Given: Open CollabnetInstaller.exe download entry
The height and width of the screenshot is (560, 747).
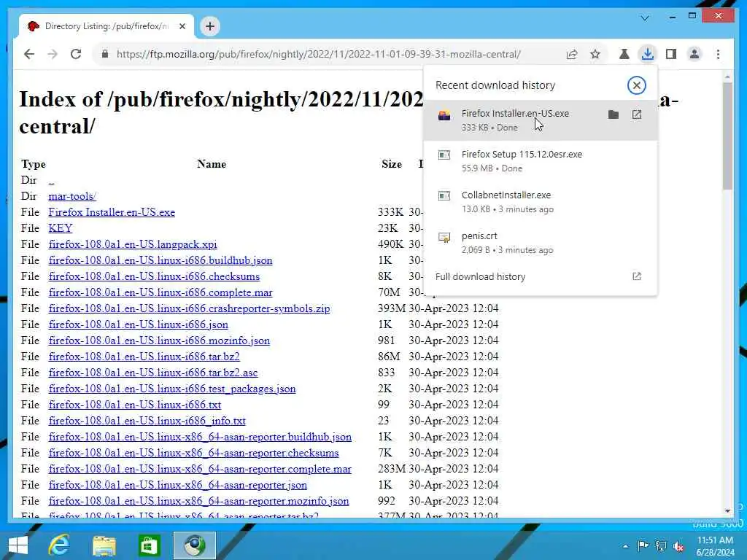Looking at the screenshot, I should [541, 202].
